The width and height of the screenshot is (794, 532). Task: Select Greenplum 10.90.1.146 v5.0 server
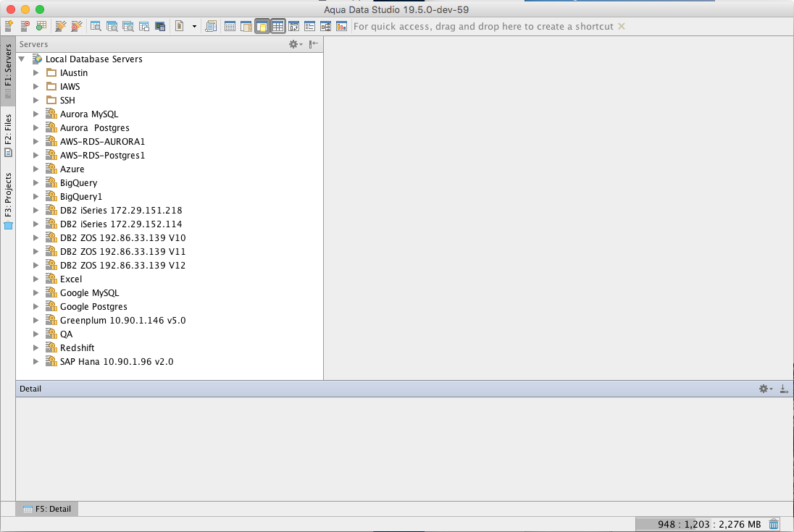(122, 321)
